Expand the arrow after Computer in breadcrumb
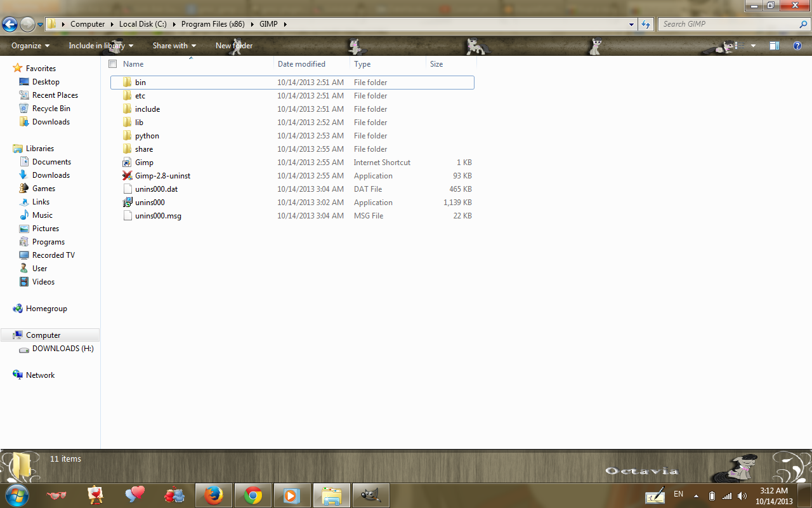 pos(112,24)
